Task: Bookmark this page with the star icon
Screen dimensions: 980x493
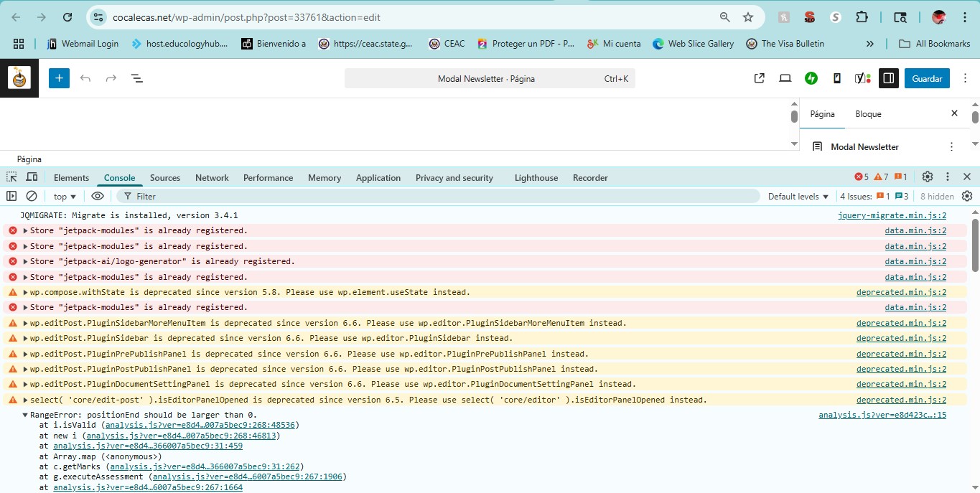Action: coord(748,17)
